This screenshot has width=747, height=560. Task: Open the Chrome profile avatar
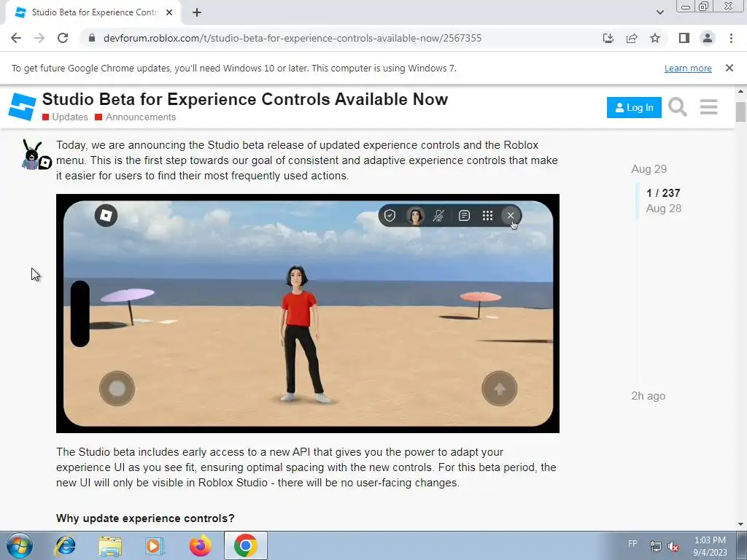coord(708,38)
